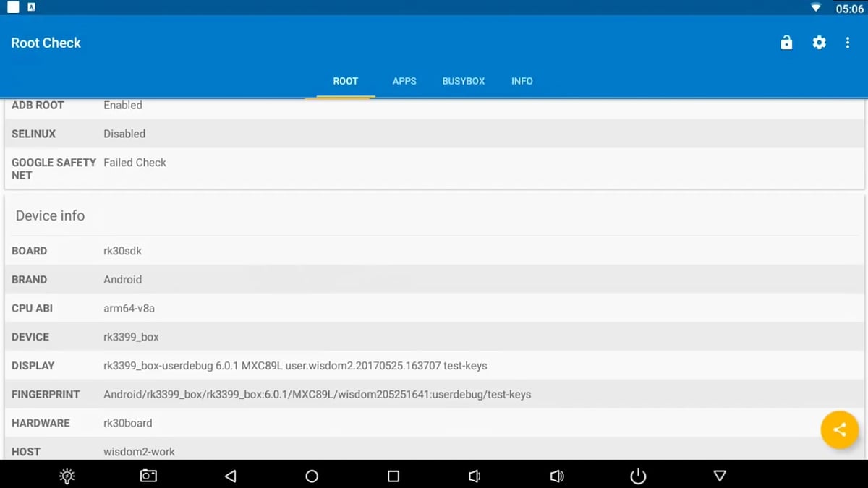The height and width of the screenshot is (488, 868).
Task: Open the BUSYBOX tab
Action: click(x=464, y=81)
